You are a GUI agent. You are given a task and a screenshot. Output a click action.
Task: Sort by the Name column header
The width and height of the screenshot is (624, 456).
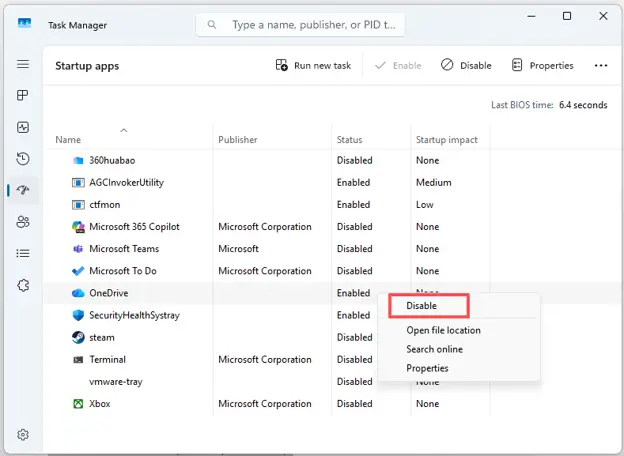[68, 140]
